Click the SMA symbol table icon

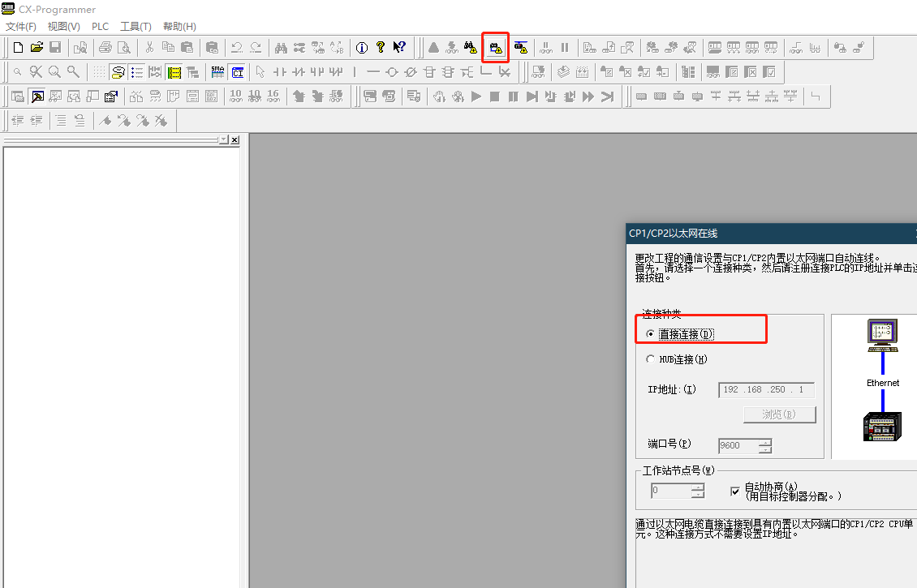[217, 72]
